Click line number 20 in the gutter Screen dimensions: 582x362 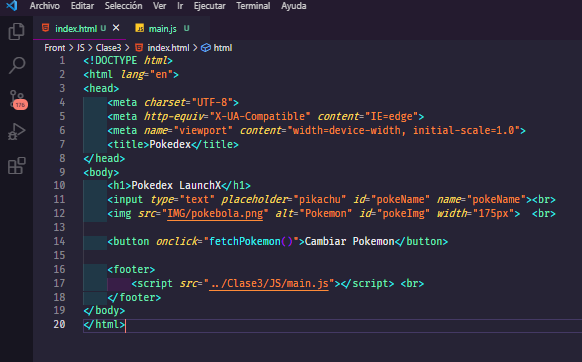(x=59, y=325)
